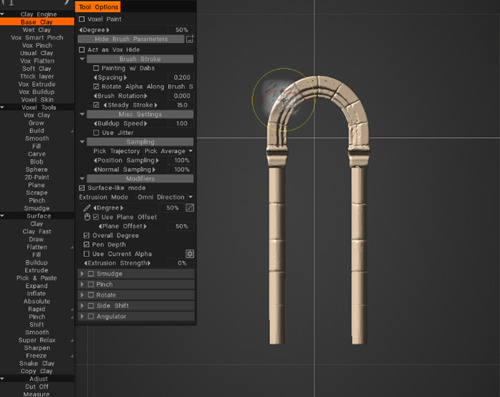Adjust the Extrusion Strength slider

pos(136,263)
